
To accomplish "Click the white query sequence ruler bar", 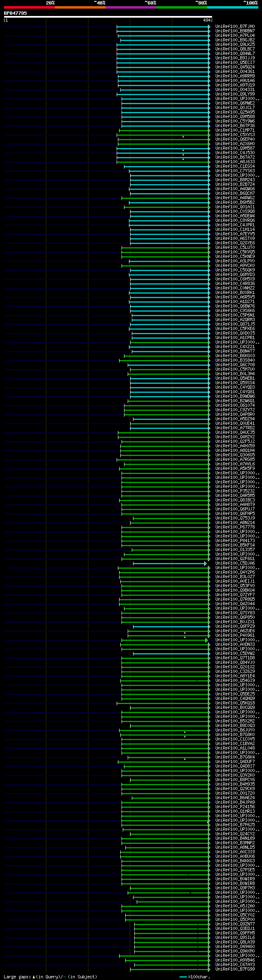I will point(108,17).
